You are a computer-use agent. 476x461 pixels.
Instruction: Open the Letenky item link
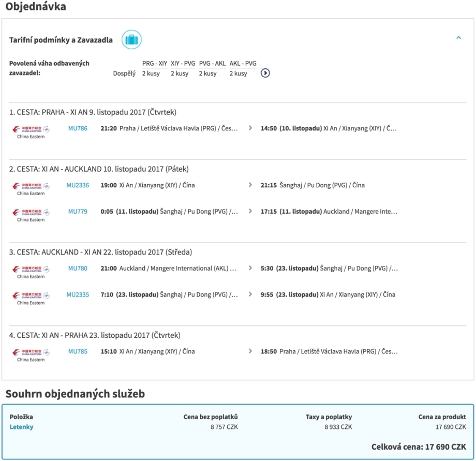coord(21,427)
